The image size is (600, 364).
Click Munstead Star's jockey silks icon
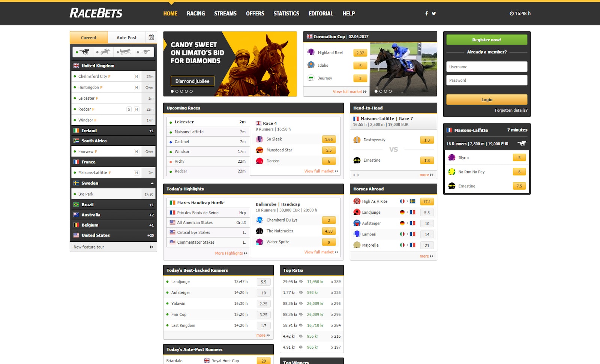259,150
